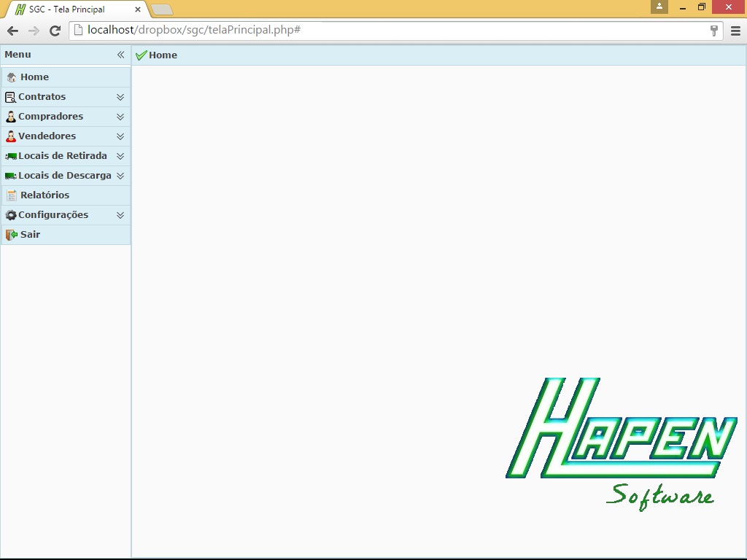The height and width of the screenshot is (560, 747).
Task: Focus the URL address bar
Action: 395,31
